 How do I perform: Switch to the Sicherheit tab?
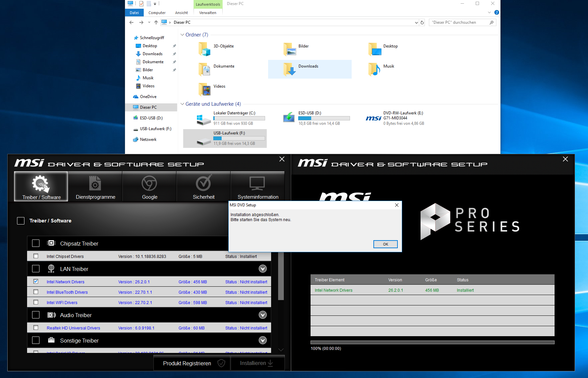[204, 186]
